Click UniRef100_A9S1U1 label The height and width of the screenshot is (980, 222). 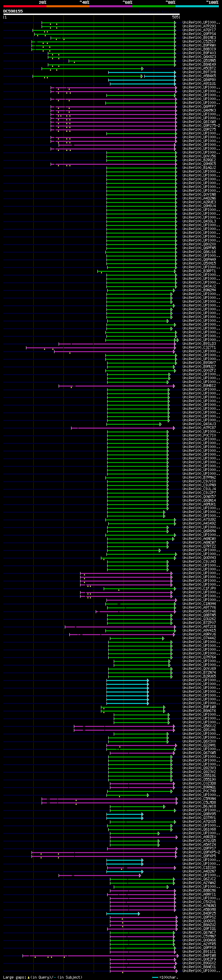[199, 84]
